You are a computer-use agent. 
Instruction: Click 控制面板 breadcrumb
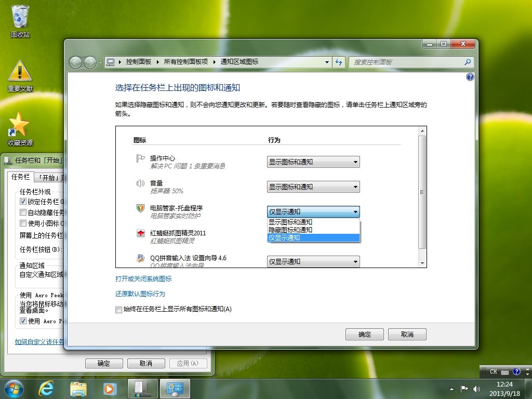click(x=138, y=62)
